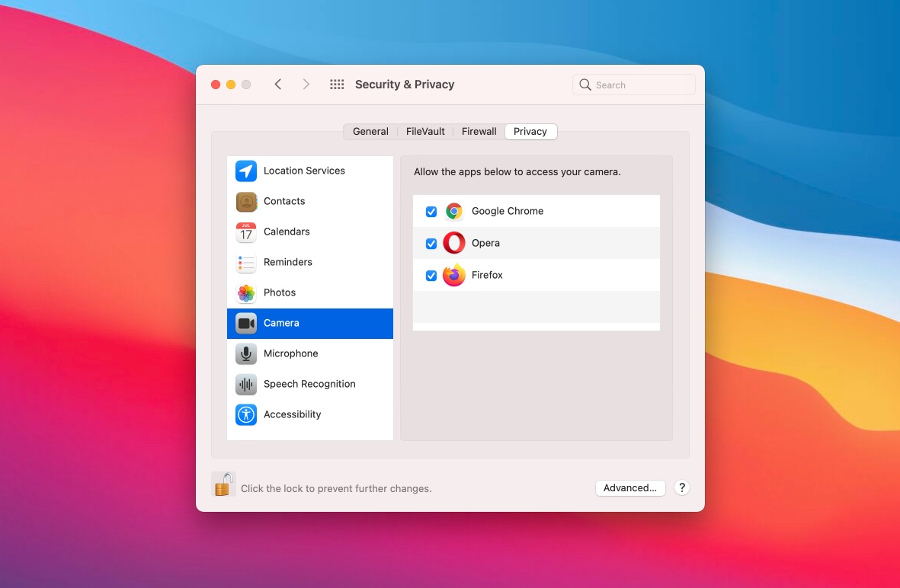Select the Google Chrome name text
The width and height of the screenshot is (900, 588).
pos(508,211)
